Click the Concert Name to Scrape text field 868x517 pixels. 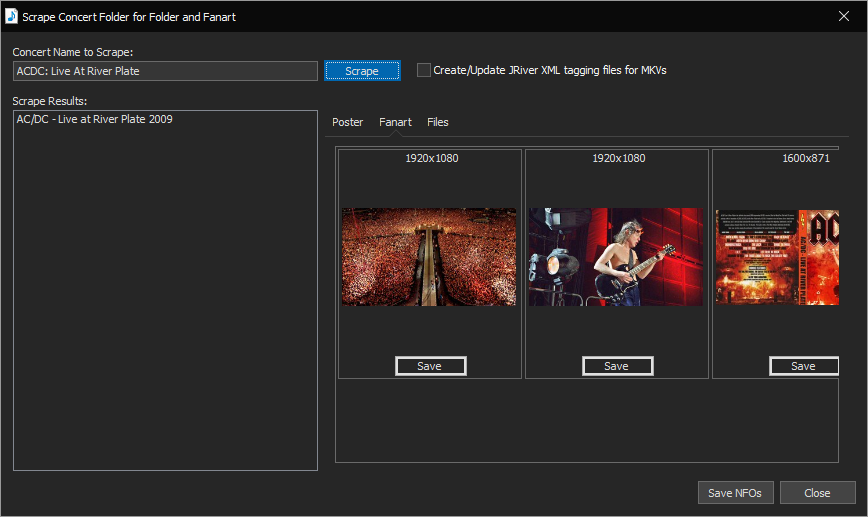pos(165,71)
